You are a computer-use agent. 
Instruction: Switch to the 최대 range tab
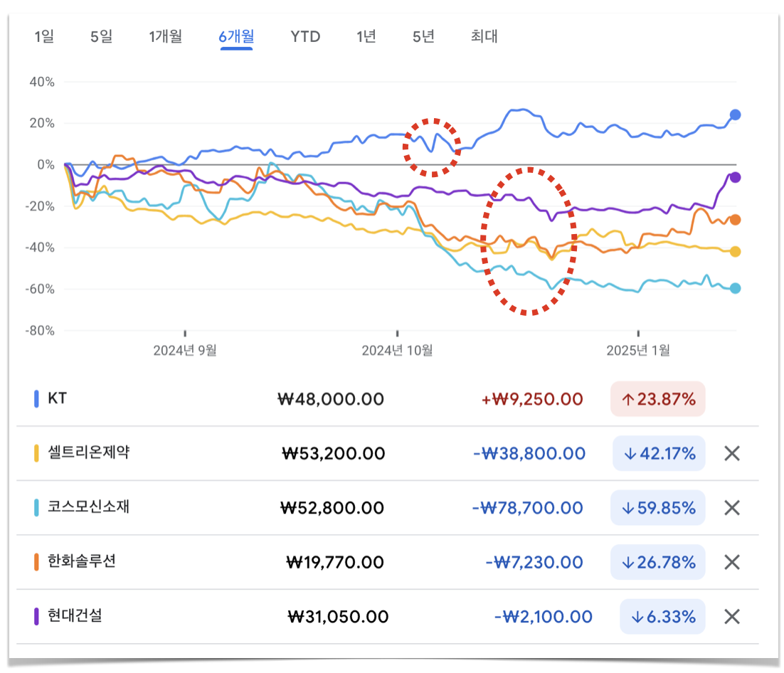484,36
